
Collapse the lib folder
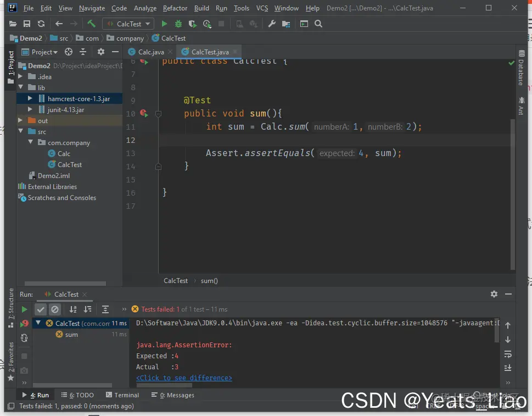21,87
